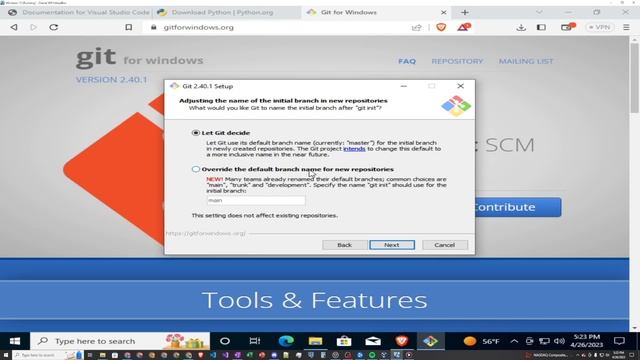Viewport: 640px width, 360px height.
Task: Open Task View on taskbar
Action: 255,341
